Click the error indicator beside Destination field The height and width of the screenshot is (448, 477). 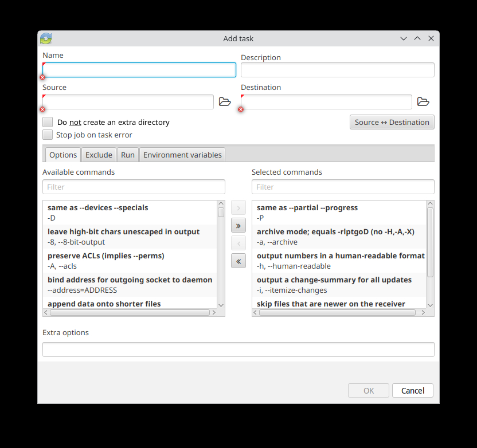241,109
